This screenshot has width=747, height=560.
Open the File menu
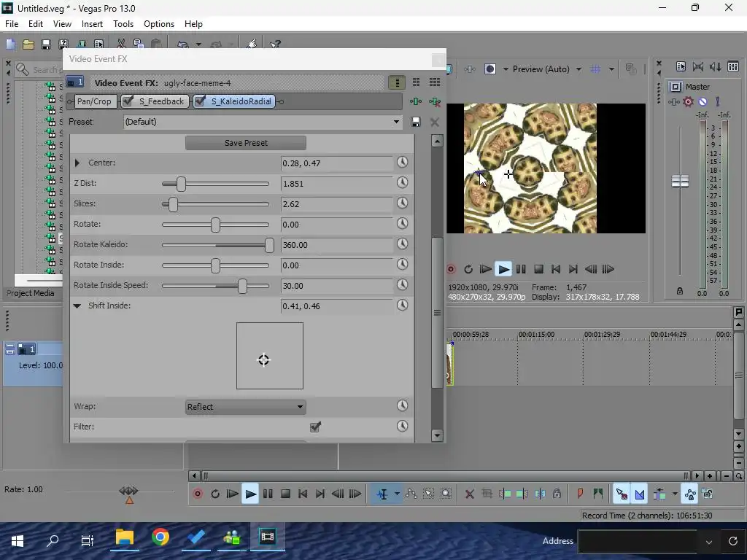click(x=12, y=24)
